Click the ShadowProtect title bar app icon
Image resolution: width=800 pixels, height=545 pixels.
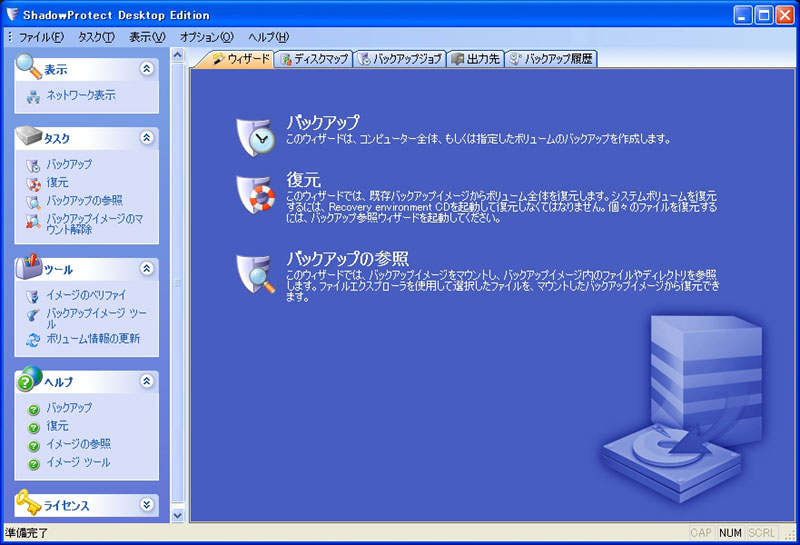click(12, 14)
